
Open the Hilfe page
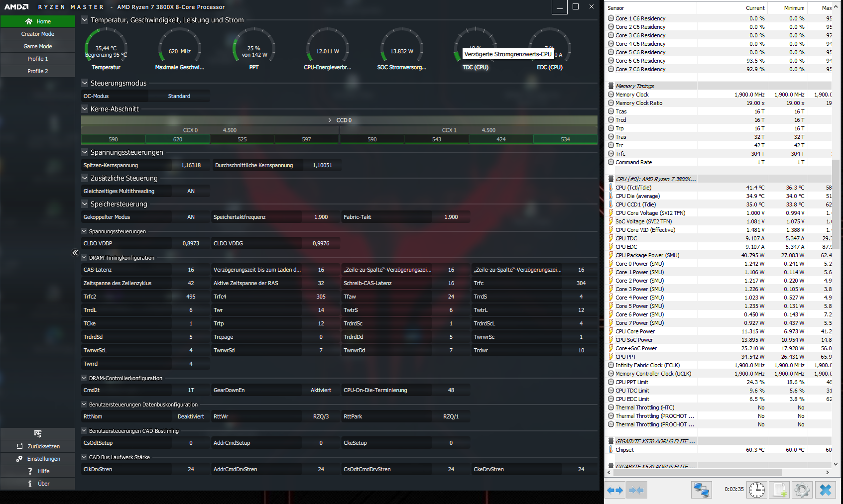coord(38,471)
